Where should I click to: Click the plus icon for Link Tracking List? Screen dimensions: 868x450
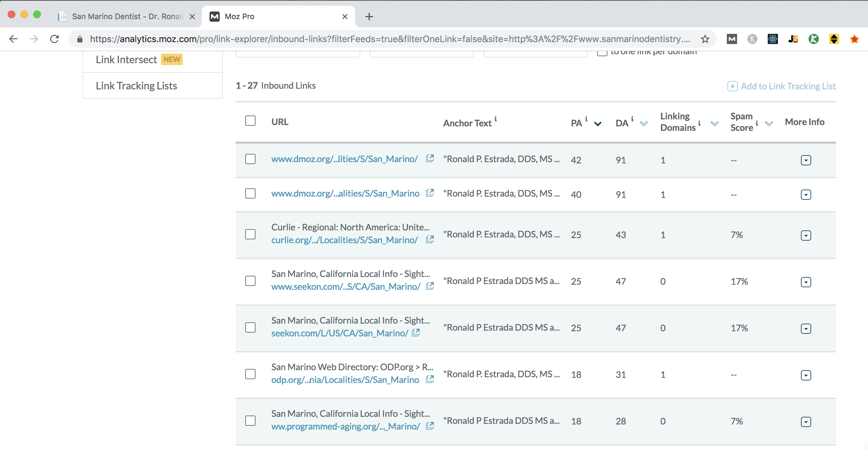point(732,86)
